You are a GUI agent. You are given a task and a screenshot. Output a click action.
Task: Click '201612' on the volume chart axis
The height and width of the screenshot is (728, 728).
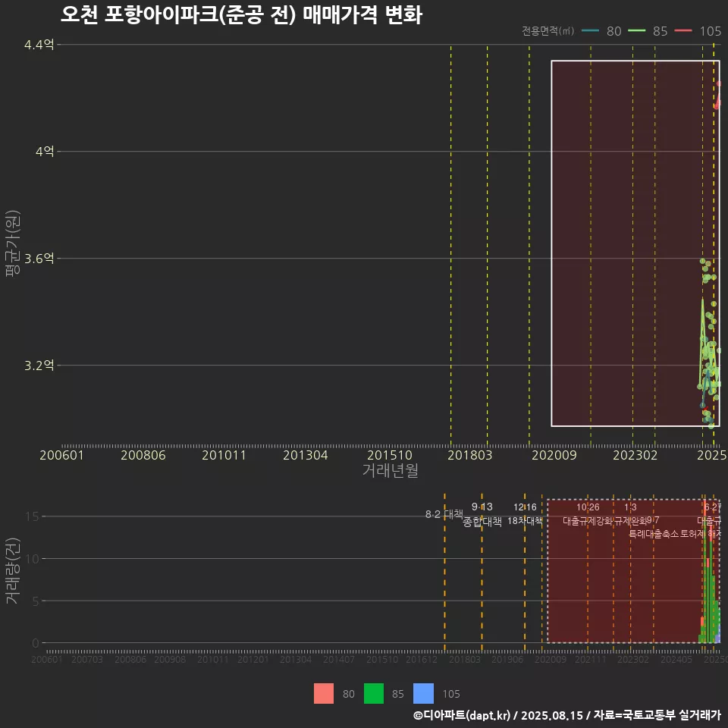[422, 659]
